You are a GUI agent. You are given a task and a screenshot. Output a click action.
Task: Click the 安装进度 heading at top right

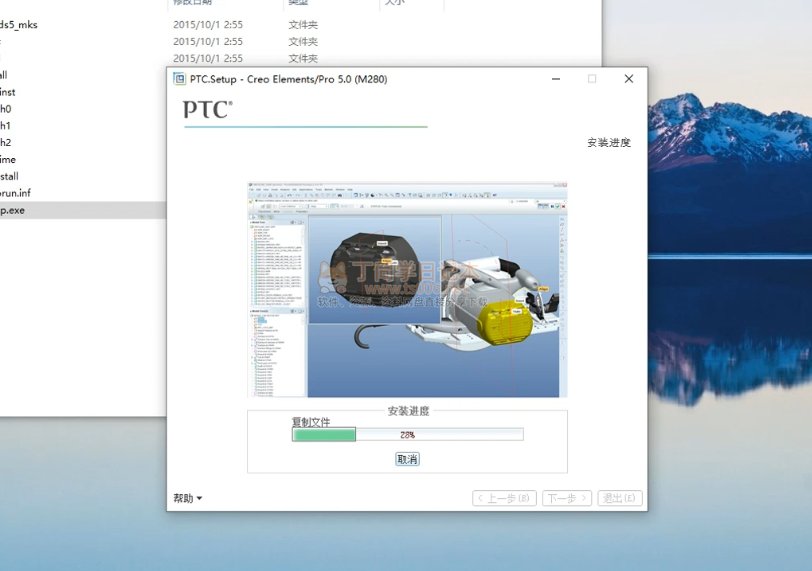(609, 142)
